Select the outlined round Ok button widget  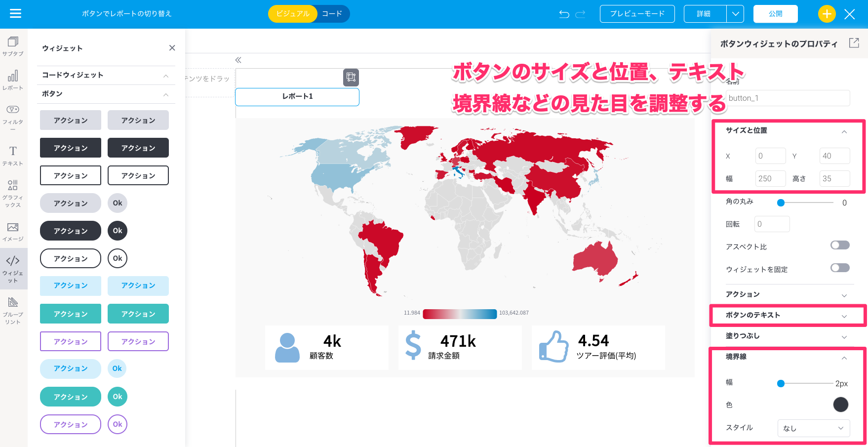click(x=118, y=258)
